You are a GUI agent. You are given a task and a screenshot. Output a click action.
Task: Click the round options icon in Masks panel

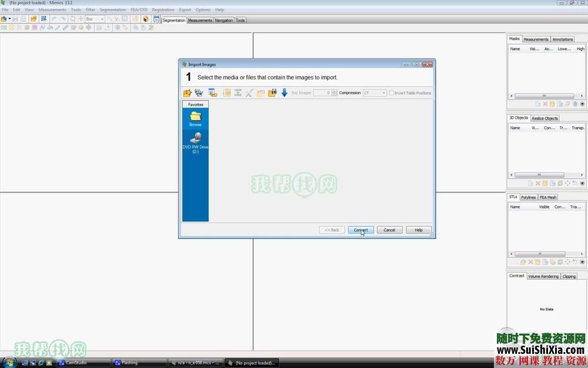582,104
